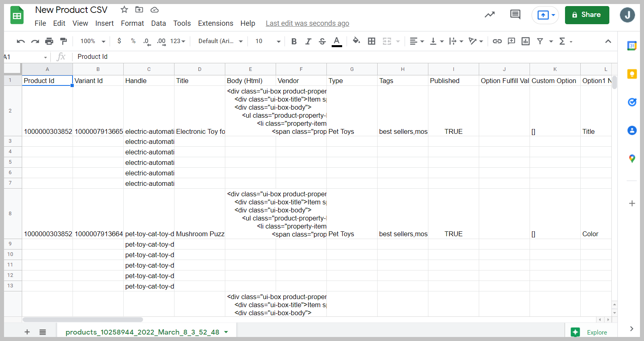The image size is (644, 341).
Task: Star the New Product CSV document
Action: point(125,10)
